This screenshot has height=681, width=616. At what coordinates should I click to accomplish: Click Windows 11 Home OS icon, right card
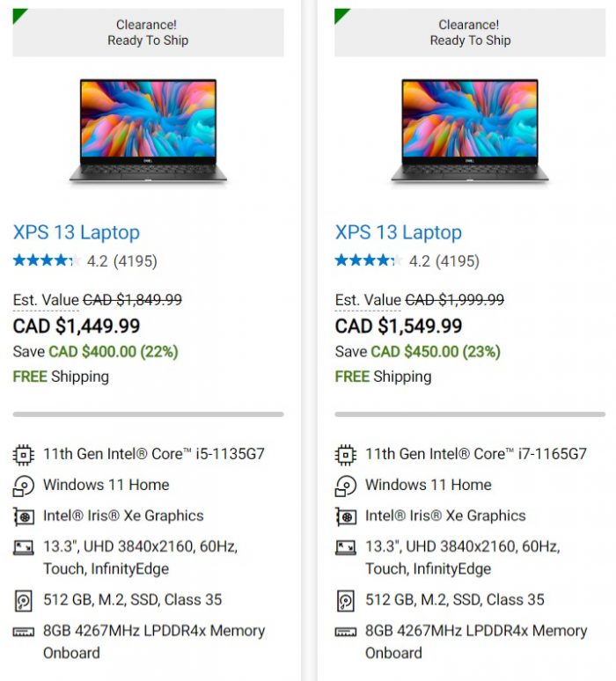(x=345, y=486)
